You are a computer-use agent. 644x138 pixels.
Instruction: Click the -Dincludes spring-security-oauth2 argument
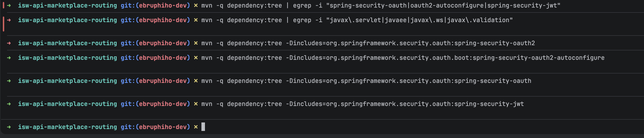tap(410, 43)
